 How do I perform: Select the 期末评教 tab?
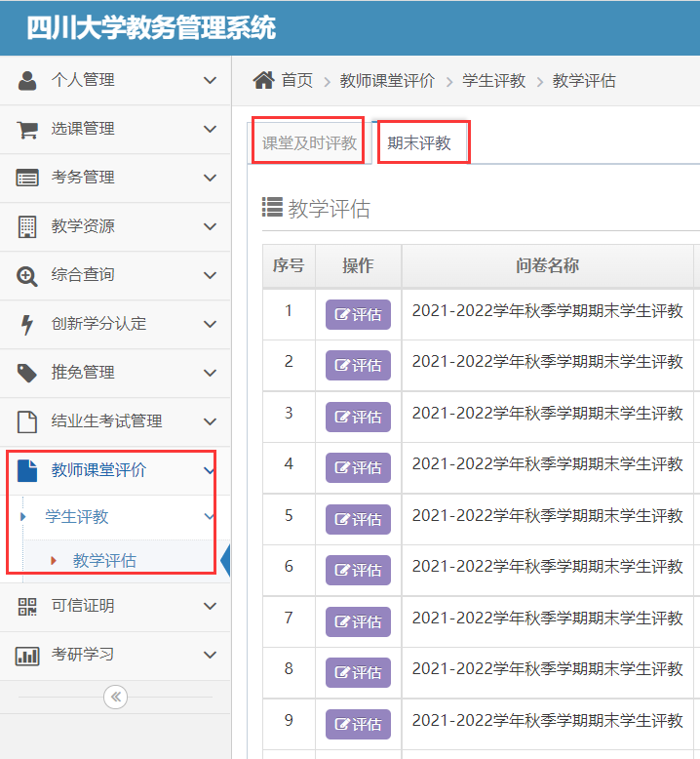[420, 142]
